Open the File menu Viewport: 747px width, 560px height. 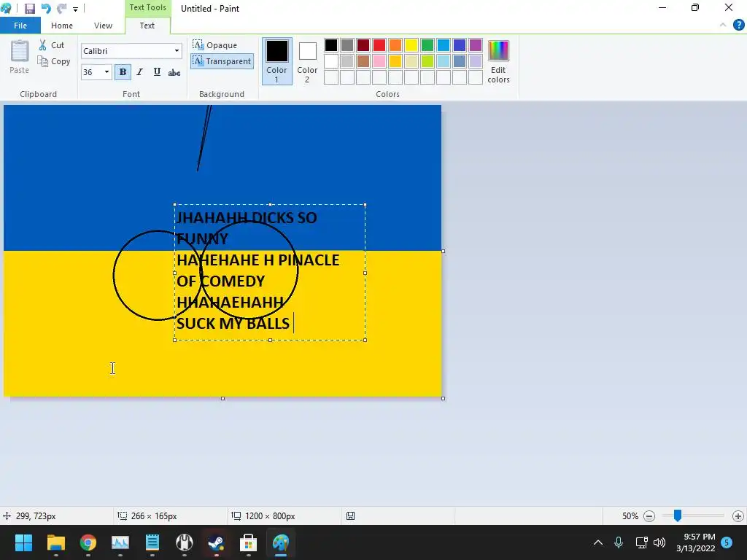click(20, 26)
